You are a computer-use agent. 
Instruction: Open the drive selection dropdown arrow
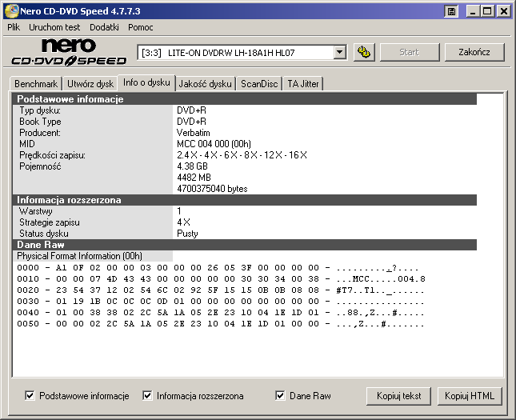340,52
